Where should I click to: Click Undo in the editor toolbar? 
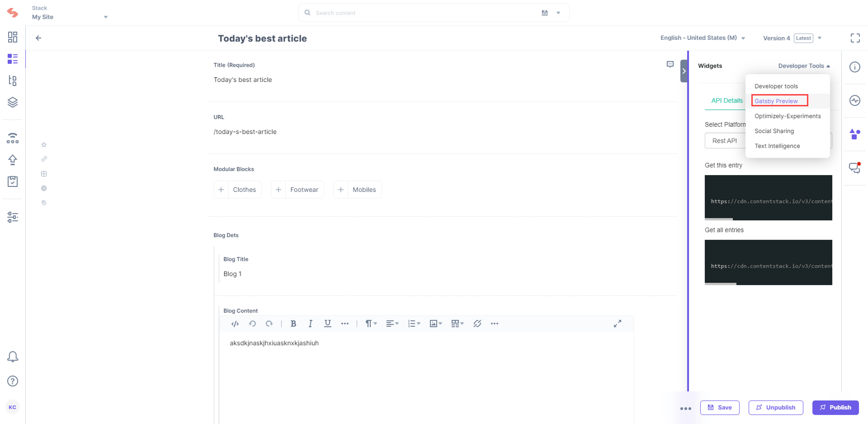[x=252, y=324]
